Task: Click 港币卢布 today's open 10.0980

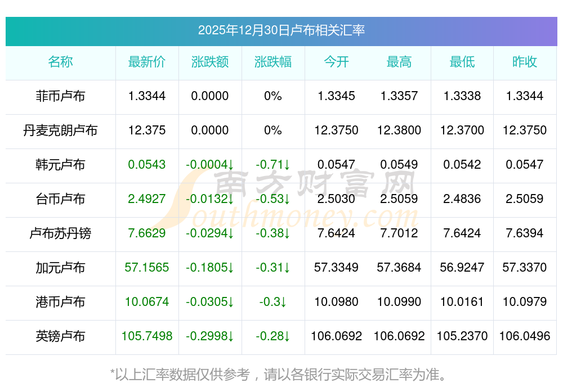Action: pyautogui.click(x=336, y=301)
